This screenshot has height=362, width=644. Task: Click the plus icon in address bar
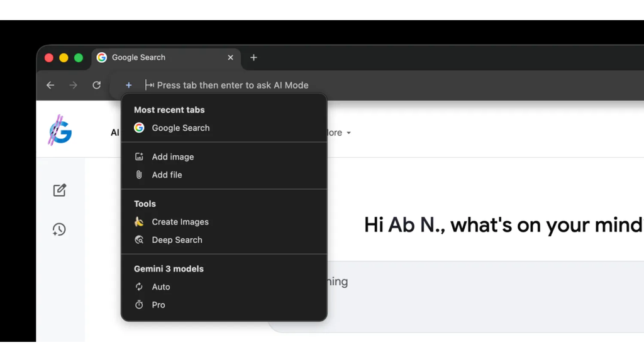[128, 85]
